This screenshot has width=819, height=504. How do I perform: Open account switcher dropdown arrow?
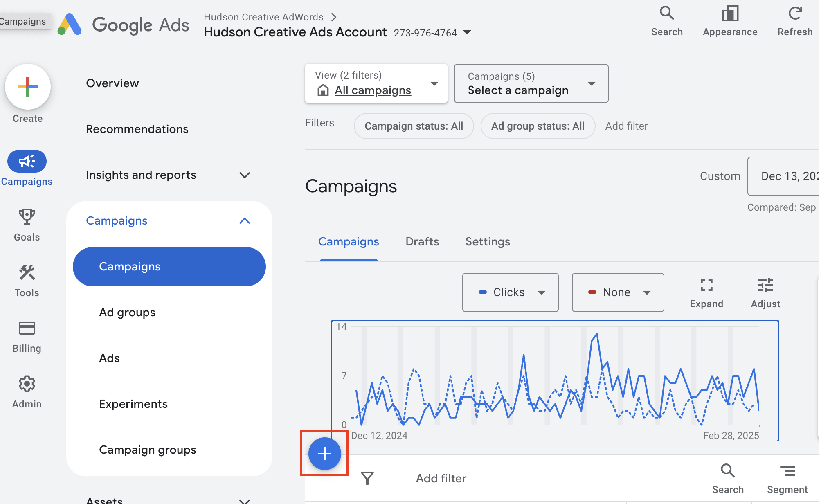coord(467,32)
